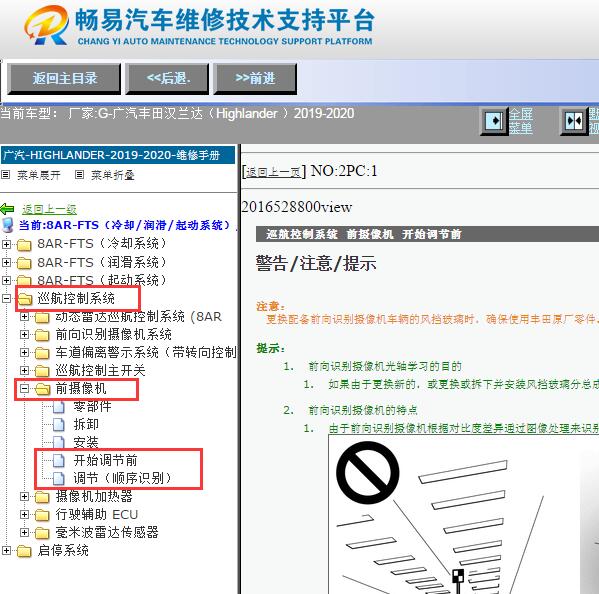599x594 pixels.
Task: Click the green back arrow icon
Action: 7,209
